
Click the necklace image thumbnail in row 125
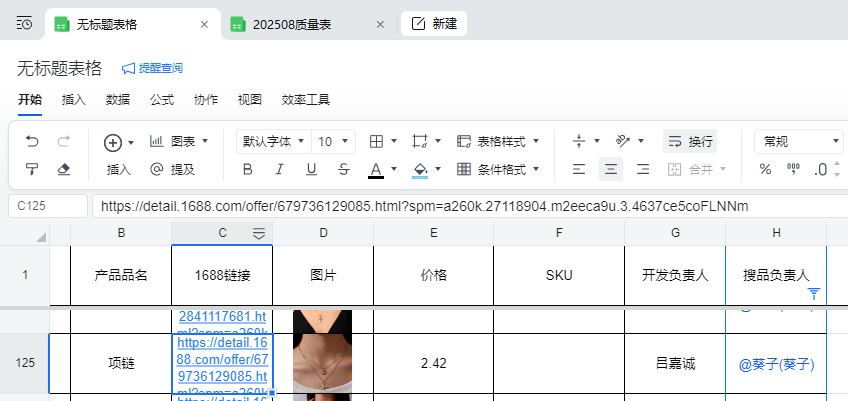point(322,363)
